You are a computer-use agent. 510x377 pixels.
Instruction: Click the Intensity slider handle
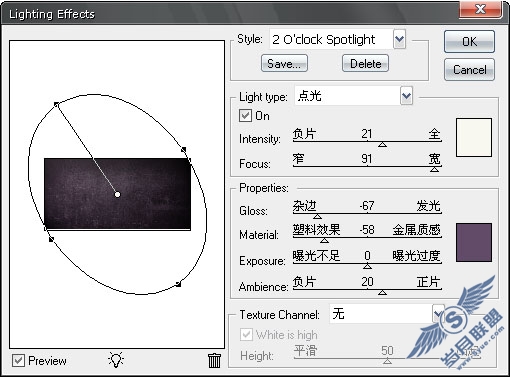tap(383, 145)
